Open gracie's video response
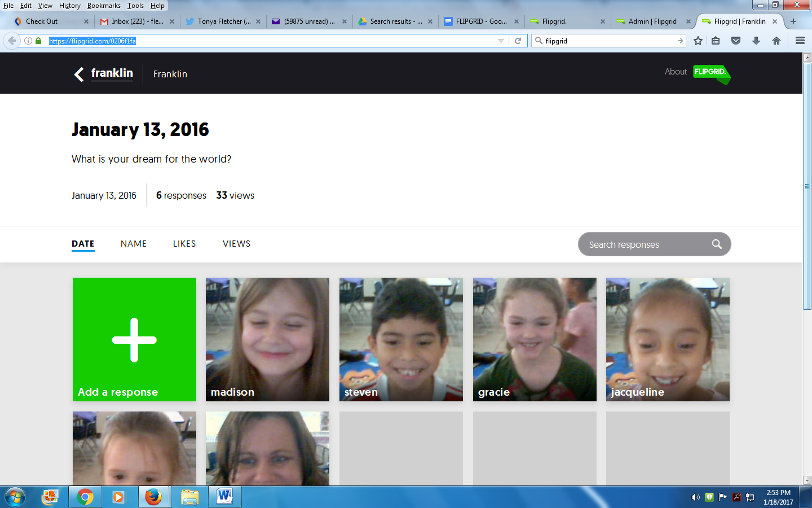Viewport: 812px width, 508px height. (535, 339)
